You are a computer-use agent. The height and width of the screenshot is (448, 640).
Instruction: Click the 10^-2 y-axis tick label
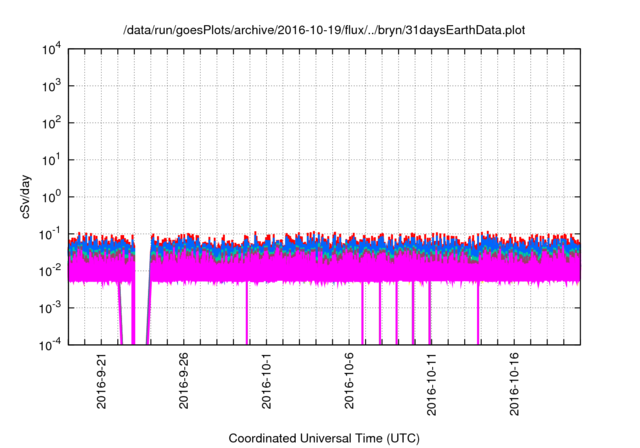tap(51, 271)
